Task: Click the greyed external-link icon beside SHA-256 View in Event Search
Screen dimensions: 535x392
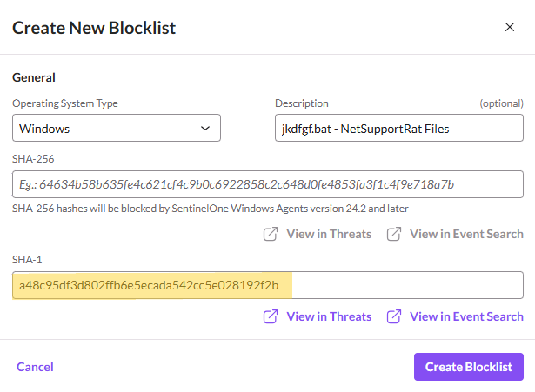Action: [394, 234]
